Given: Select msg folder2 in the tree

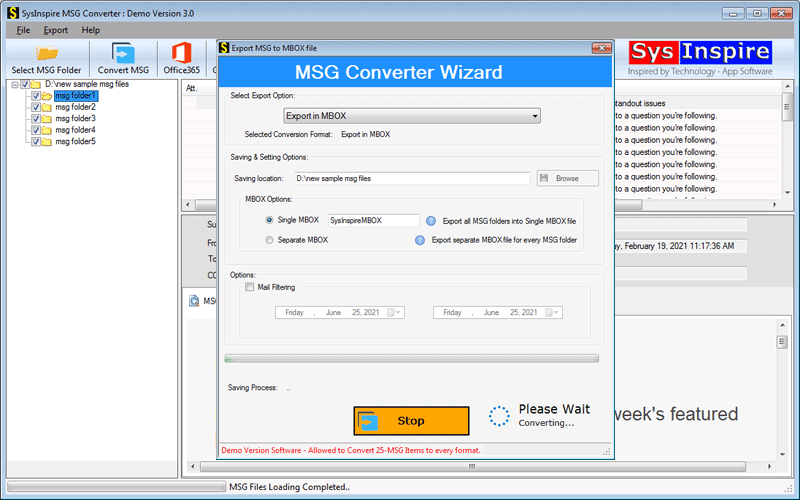Looking at the screenshot, I should click(x=76, y=107).
